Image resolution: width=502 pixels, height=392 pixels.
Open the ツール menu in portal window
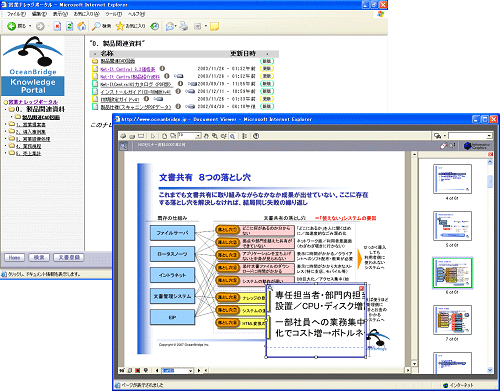pos(114,14)
